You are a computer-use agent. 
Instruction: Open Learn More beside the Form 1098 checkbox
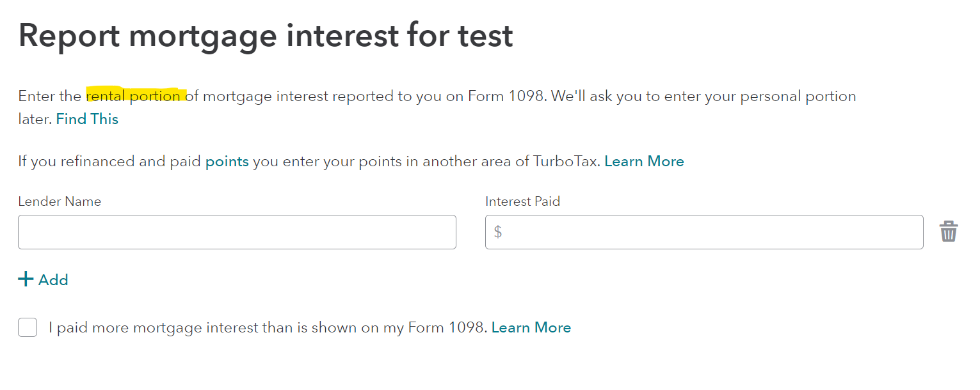531,328
